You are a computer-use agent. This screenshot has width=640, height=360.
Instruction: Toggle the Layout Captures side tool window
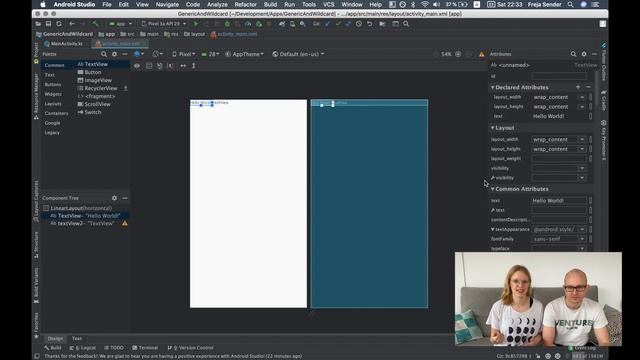pos(36,201)
